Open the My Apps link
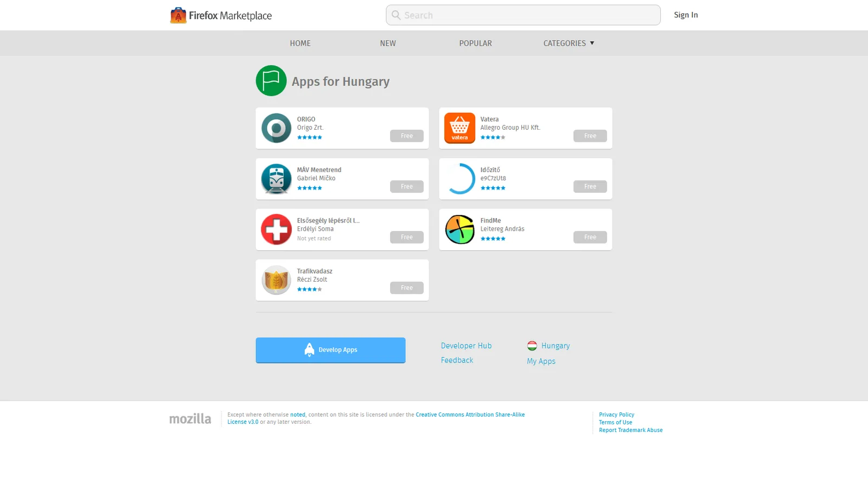 [541, 361]
